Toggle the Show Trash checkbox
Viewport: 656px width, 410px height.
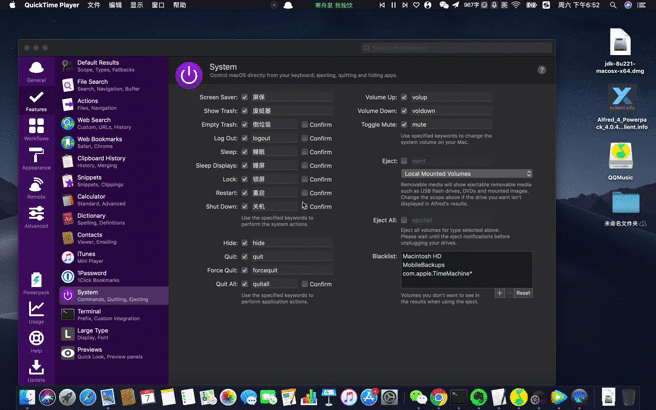click(245, 111)
